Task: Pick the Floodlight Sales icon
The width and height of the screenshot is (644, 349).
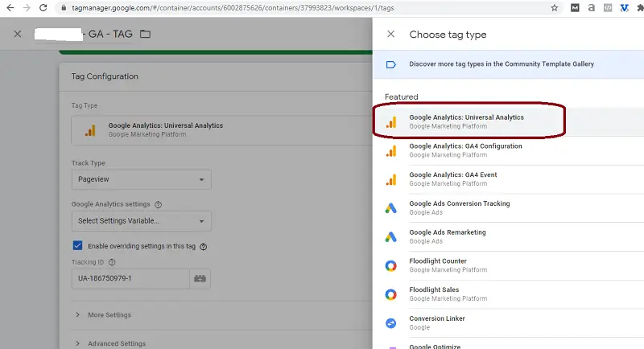Action: (391, 294)
